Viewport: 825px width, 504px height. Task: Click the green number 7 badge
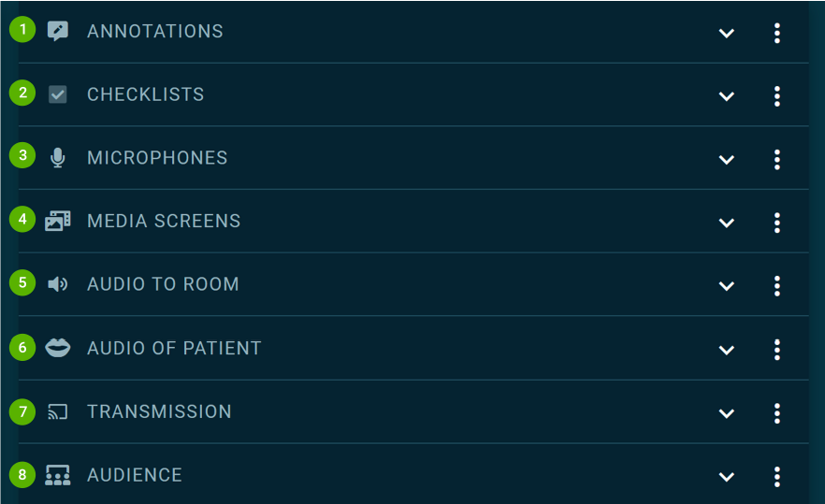(22, 410)
